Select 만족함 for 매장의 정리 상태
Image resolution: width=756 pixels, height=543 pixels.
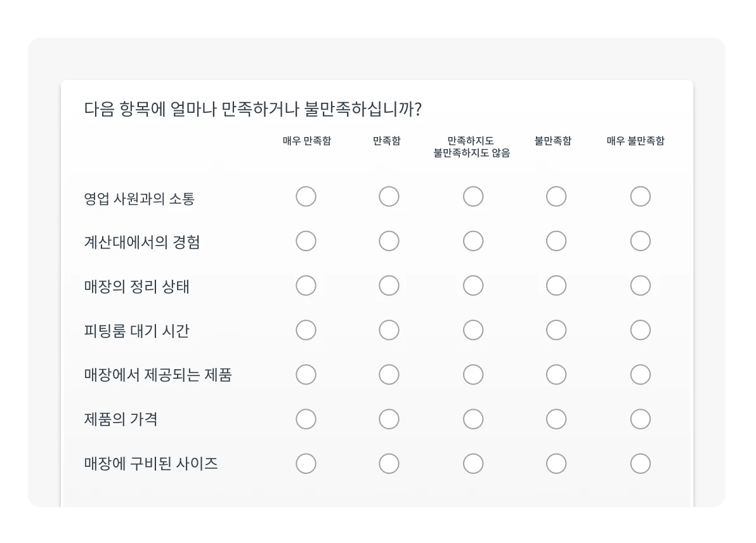389,285
